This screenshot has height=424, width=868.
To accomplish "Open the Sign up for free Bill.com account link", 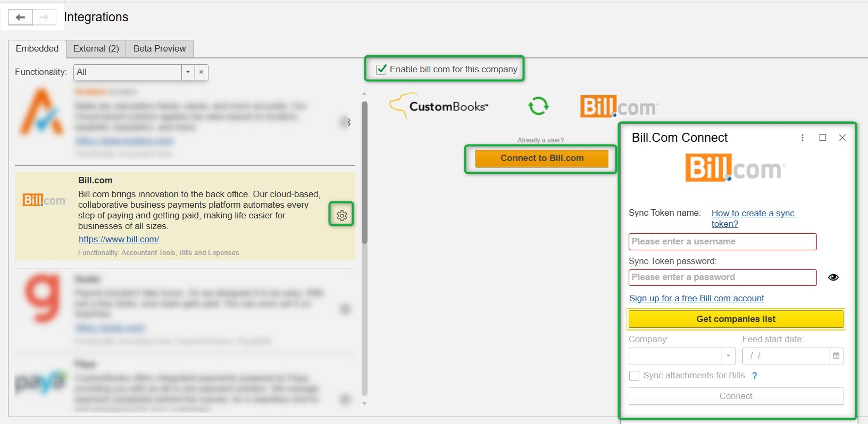I will tap(696, 298).
